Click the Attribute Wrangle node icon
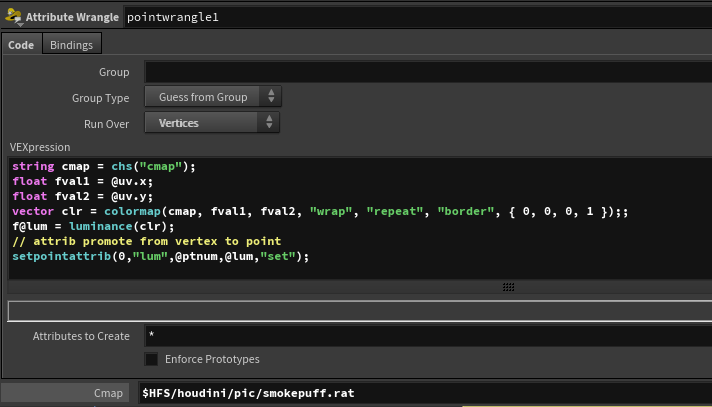Image resolution: width=712 pixels, height=407 pixels. pyautogui.click(x=14, y=17)
